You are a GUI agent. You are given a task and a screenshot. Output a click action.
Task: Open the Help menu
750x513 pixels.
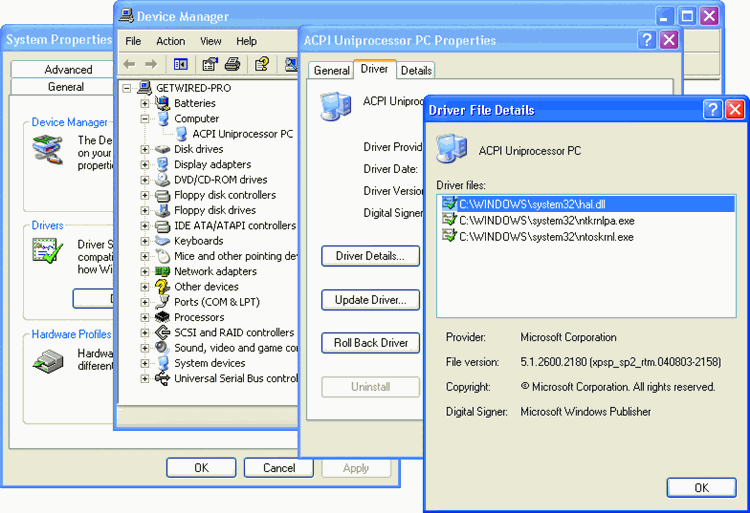tap(246, 41)
